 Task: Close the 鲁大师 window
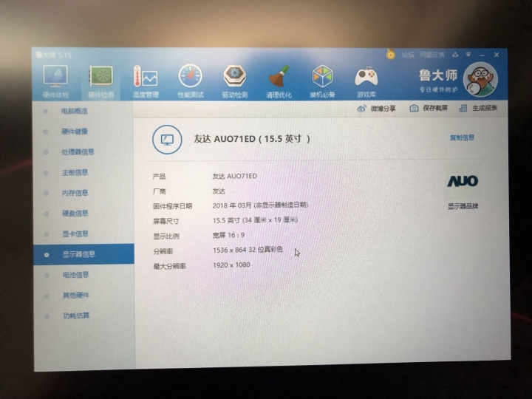(497, 55)
